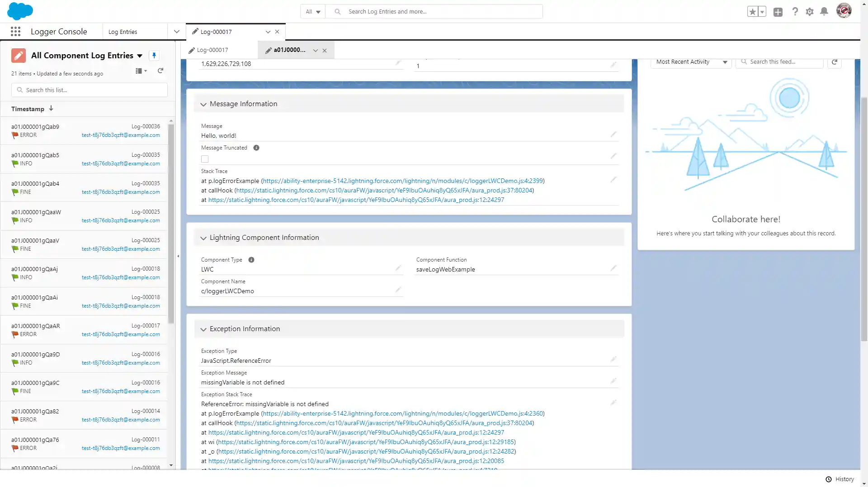868x487 pixels.
Task: Open the App Launcher waffle icon
Action: point(15,31)
